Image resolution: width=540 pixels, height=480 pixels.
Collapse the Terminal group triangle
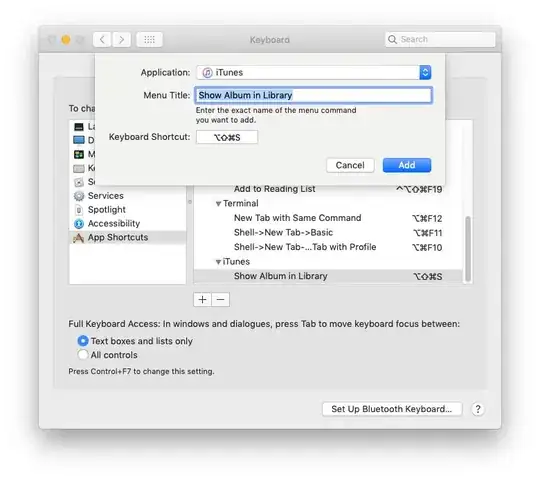click(x=218, y=204)
